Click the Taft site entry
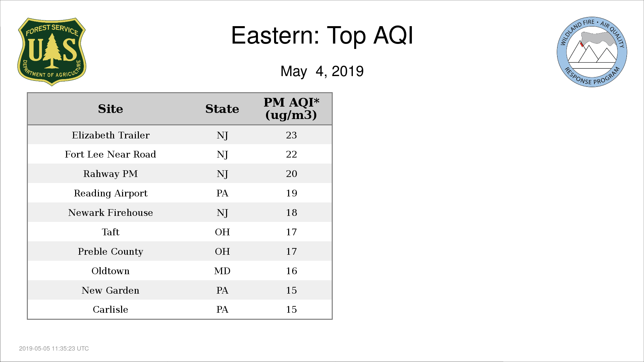The image size is (644, 362). click(x=110, y=232)
